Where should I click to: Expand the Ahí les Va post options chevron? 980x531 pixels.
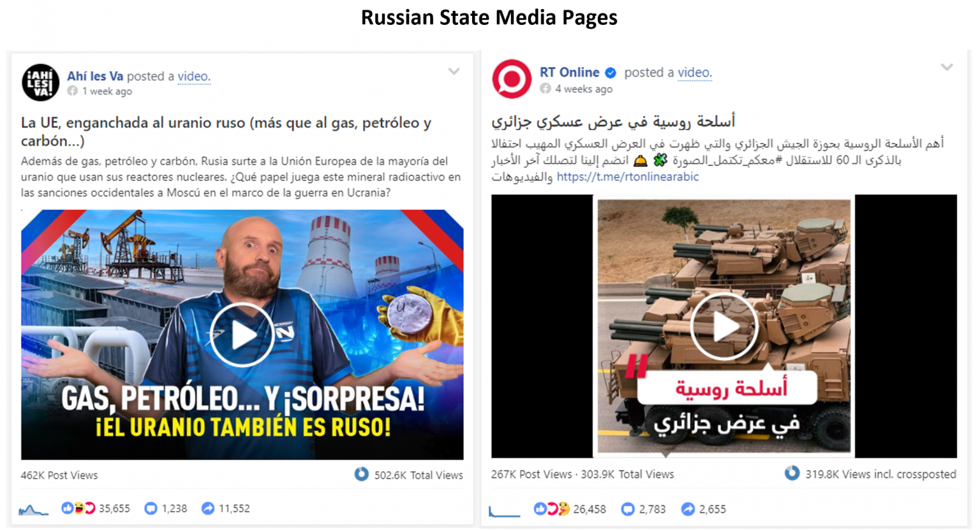pos(454,71)
